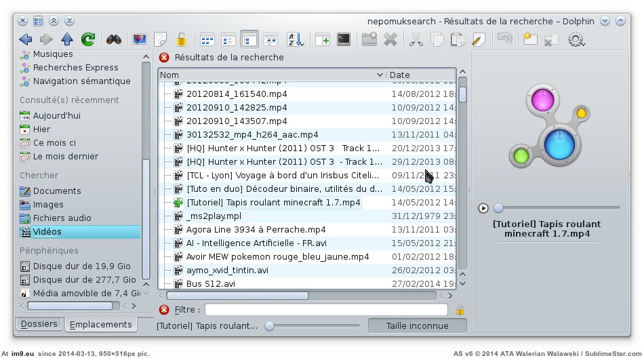Image resolution: width=644 pixels, height=358 pixels.
Task: Open the terminal panel
Action: tap(344, 39)
